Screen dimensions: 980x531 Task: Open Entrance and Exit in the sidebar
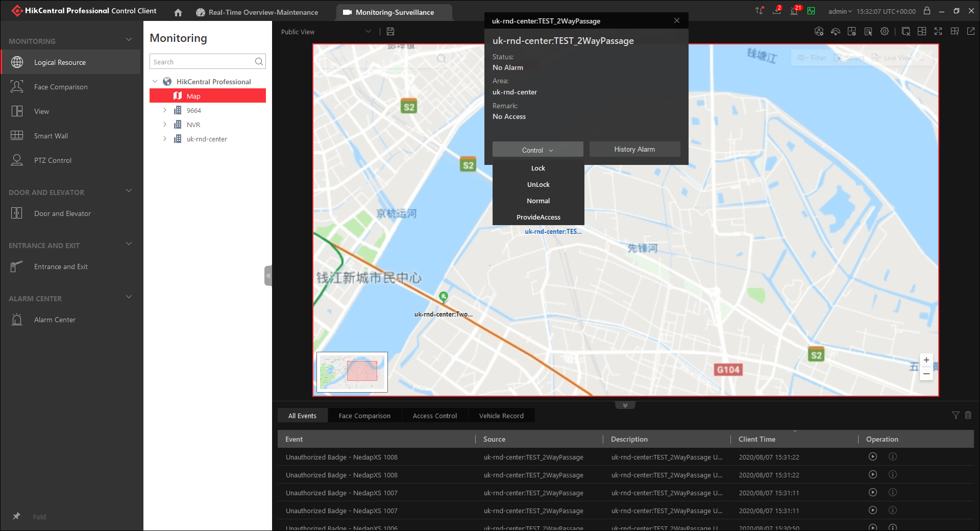click(70, 267)
